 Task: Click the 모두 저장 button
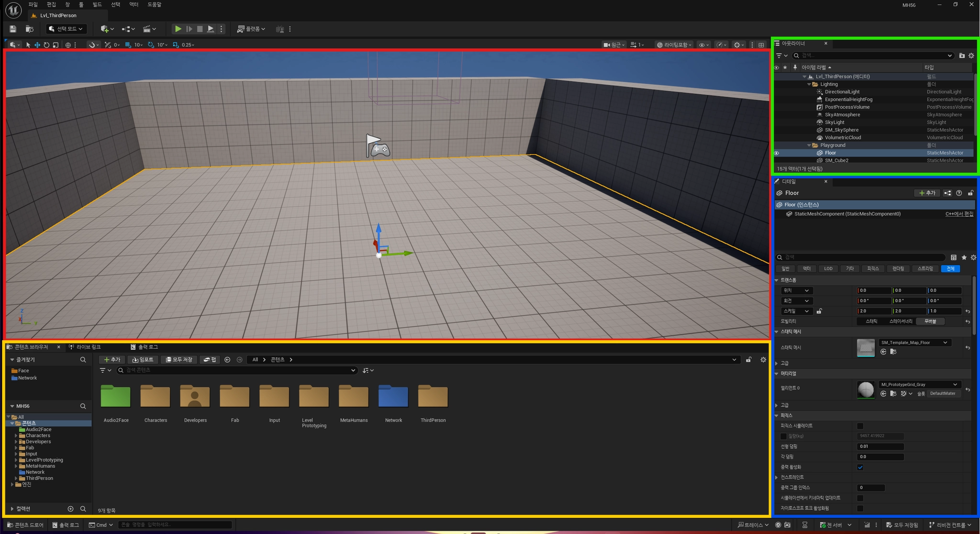click(x=179, y=359)
